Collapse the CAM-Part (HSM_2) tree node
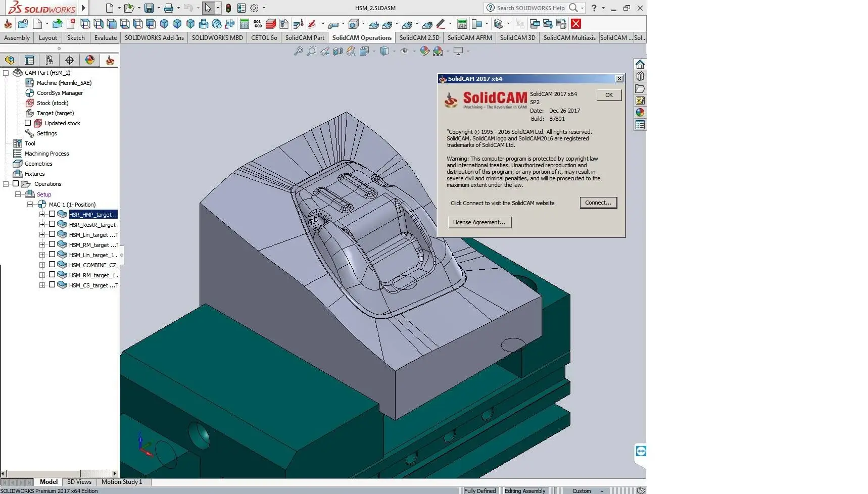This screenshot has height=494, width=868. 6,73
